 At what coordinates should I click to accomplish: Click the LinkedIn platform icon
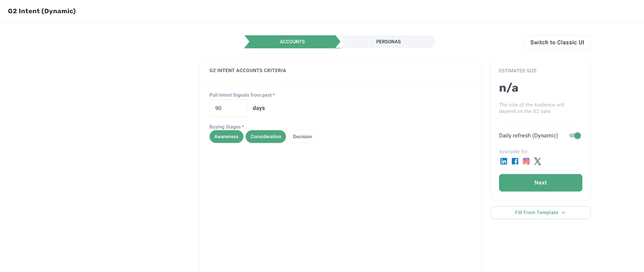click(504, 161)
